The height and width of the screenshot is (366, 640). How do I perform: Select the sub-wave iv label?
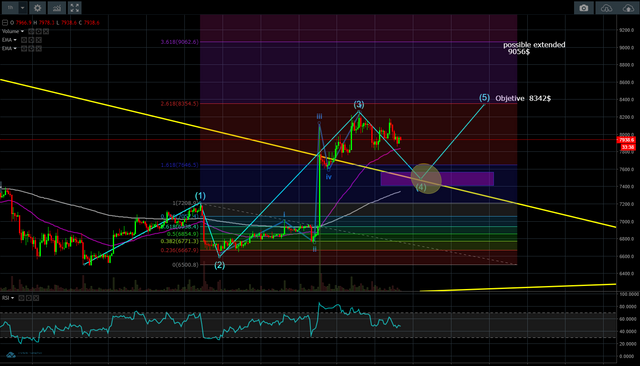point(329,177)
